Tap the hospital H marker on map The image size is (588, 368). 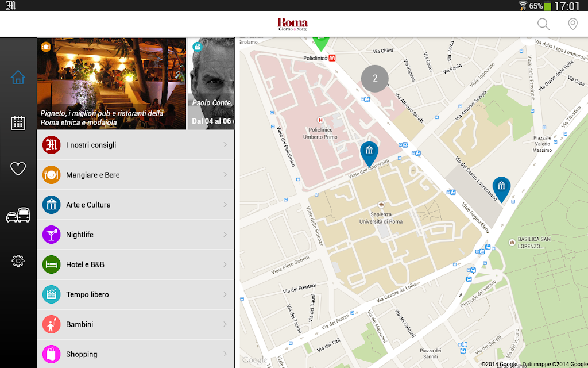[320, 120]
